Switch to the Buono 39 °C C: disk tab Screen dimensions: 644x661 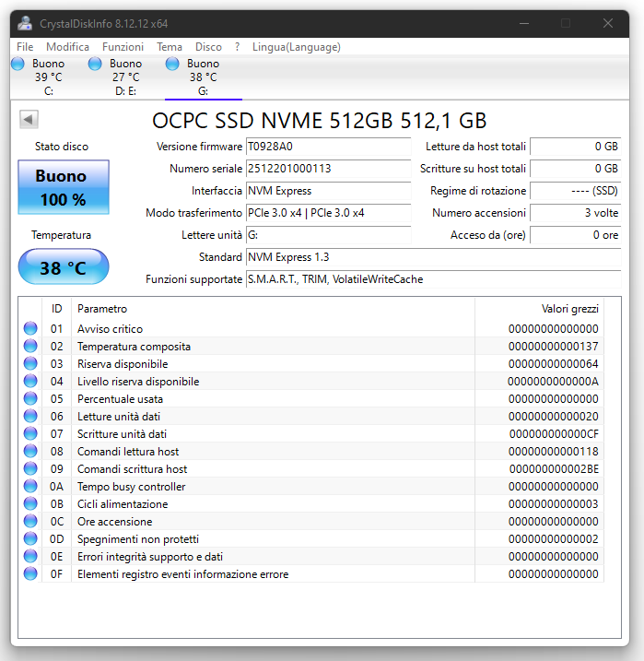pos(49,77)
